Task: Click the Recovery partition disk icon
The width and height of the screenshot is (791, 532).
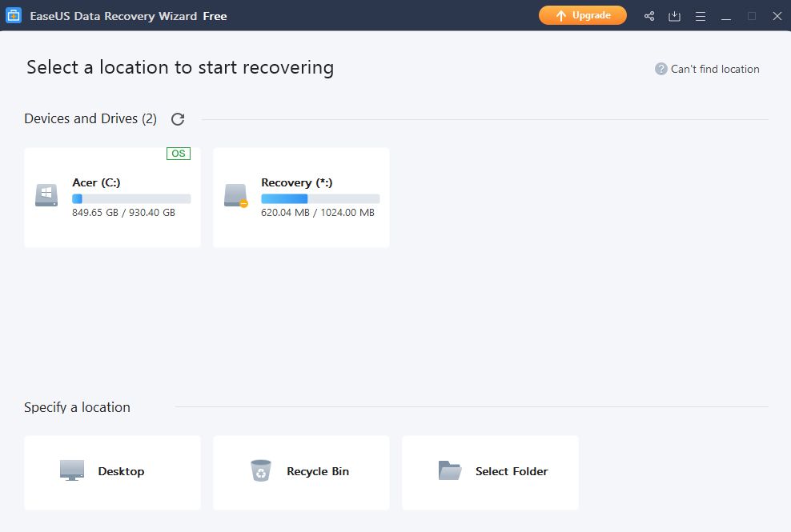Action: tap(235, 196)
